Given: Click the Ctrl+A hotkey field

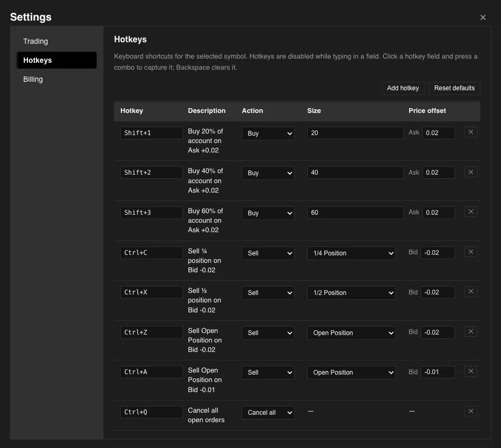Looking at the screenshot, I should click(x=152, y=372).
